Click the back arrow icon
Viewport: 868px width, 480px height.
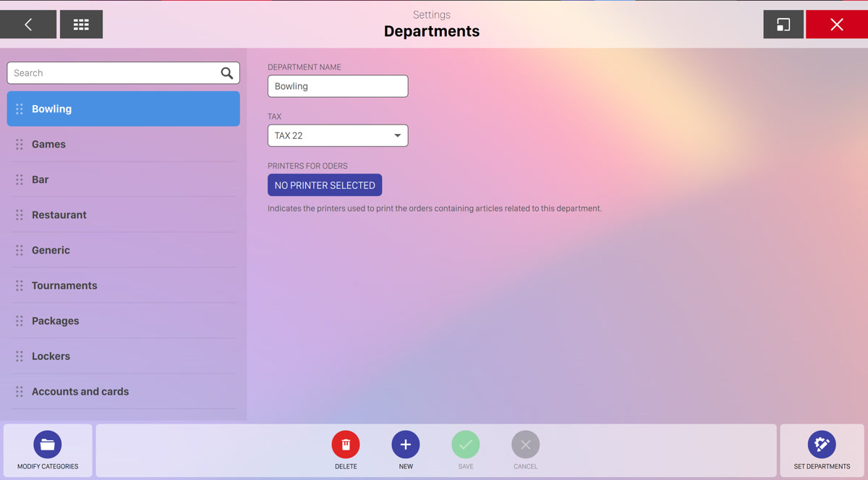coord(28,25)
